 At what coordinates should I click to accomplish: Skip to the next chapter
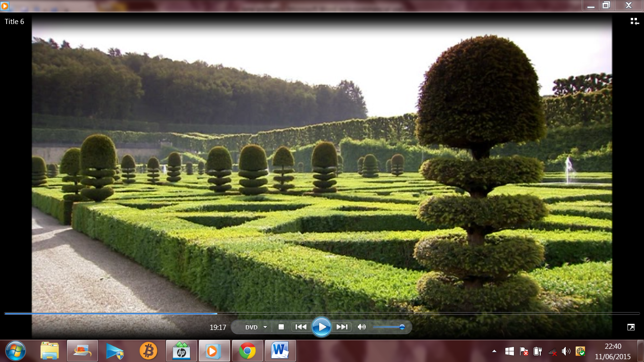tap(342, 326)
